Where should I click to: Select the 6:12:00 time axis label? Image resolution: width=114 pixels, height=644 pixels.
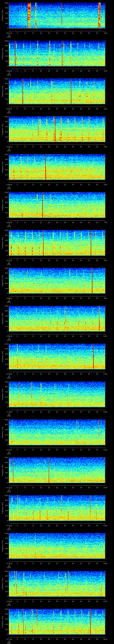click(x=9, y=450)
